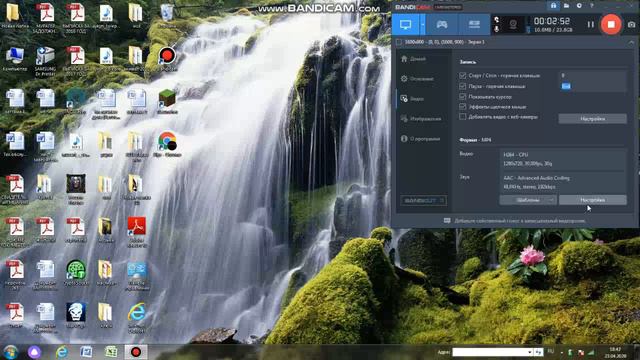Open the Bandicam help question mark
The width and height of the screenshot is (640, 360).
click(592, 6)
